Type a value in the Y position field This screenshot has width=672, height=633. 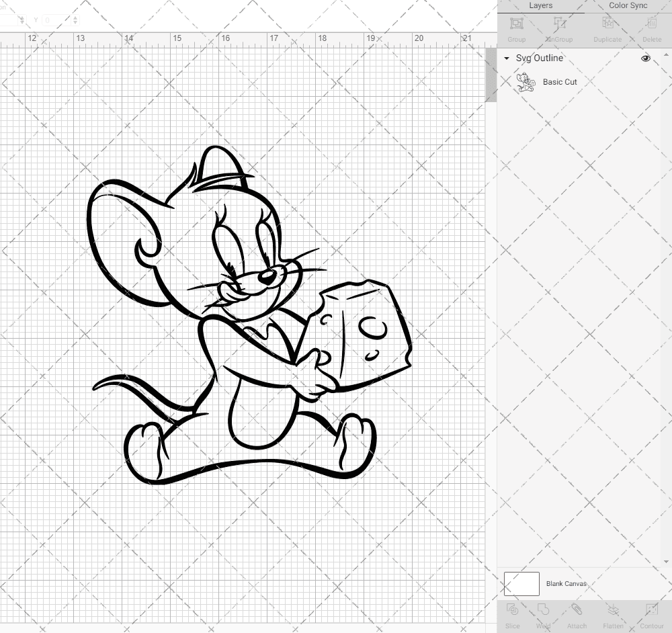tap(54, 19)
